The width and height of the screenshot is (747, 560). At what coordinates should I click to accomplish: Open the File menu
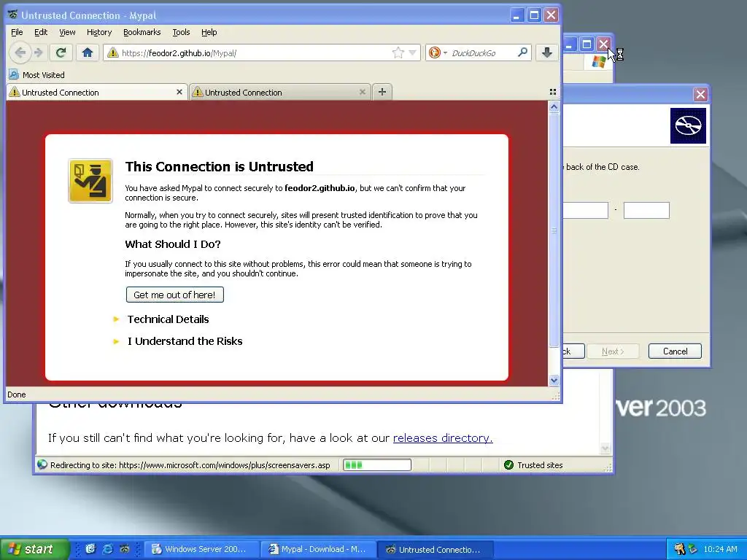click(17, 32)
